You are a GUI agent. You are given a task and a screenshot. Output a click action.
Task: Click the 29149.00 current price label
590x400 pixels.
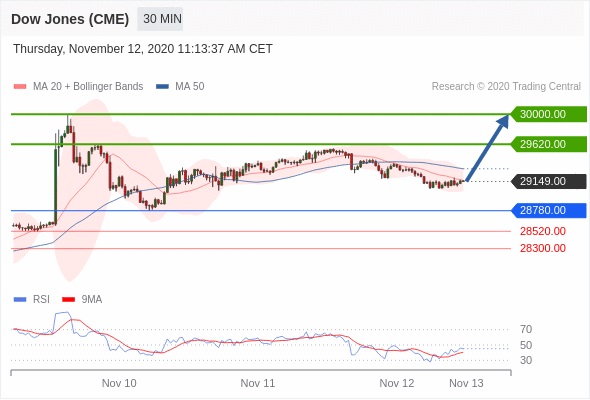[549, 181]
